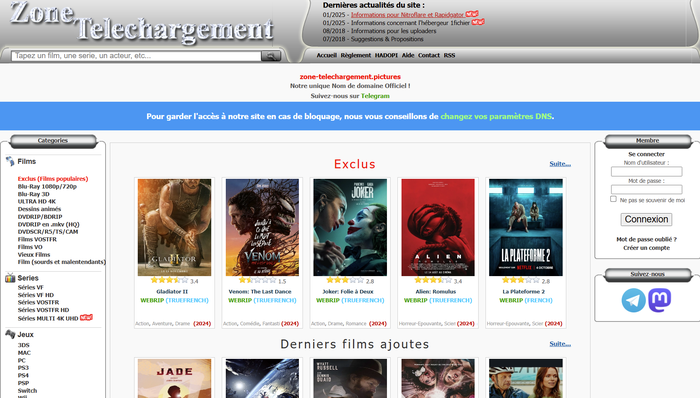Open the Telegram icon under Suivez-nous
This screenshot has width=700, height=398.
(633, 300)
